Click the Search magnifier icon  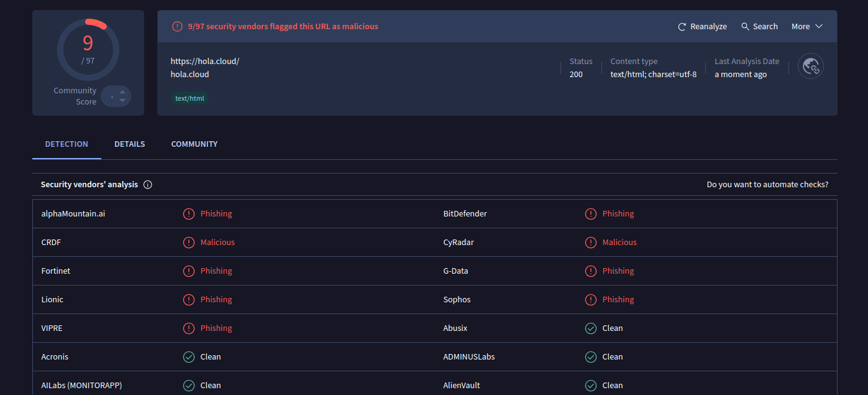point(745,27)
